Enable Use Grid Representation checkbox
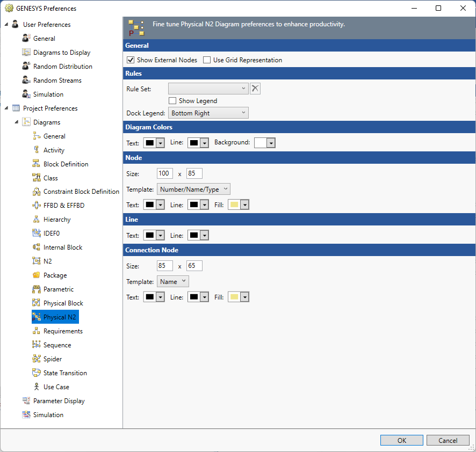 click(207, 60)
